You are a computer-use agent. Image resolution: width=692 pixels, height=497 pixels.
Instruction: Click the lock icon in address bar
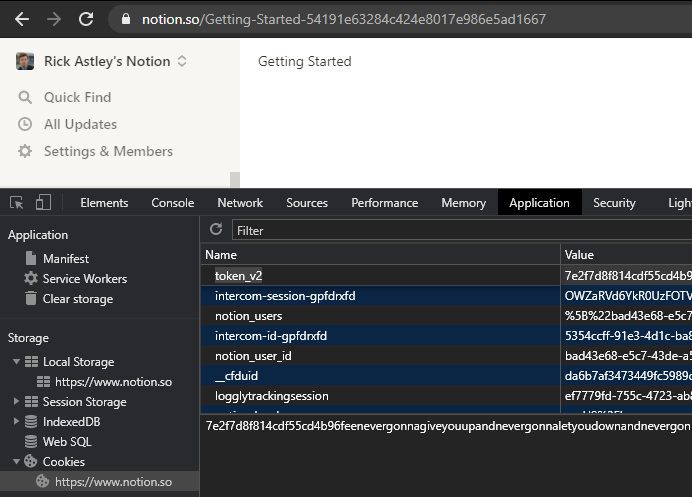tap(126, 19)
